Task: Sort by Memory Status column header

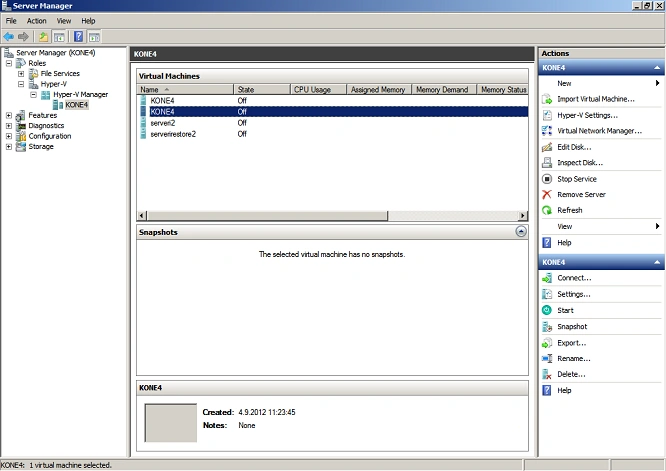Action: tap(502, 90)
